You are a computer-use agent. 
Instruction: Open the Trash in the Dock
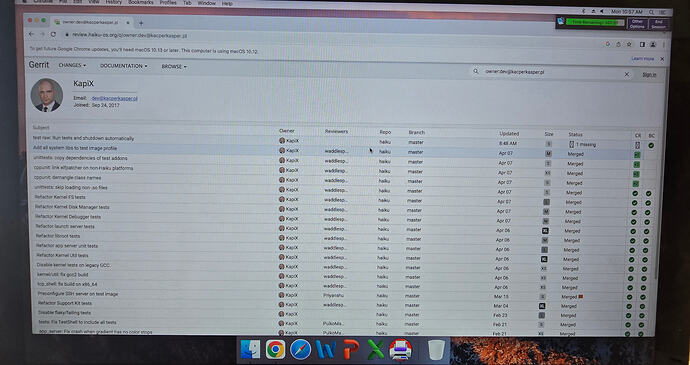[437, 350]
